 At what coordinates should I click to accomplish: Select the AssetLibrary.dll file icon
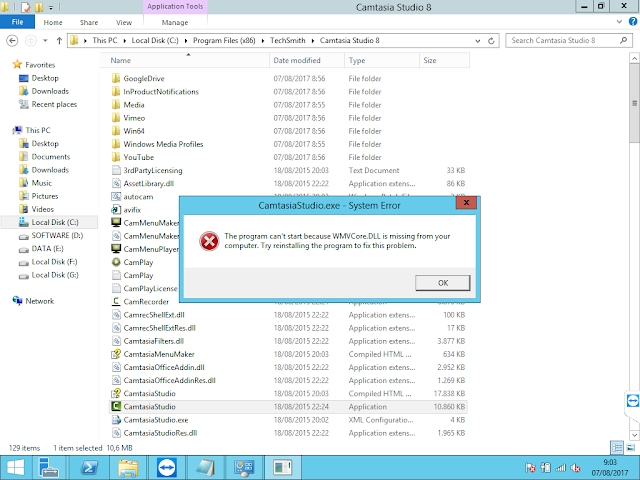click(116, 184)
